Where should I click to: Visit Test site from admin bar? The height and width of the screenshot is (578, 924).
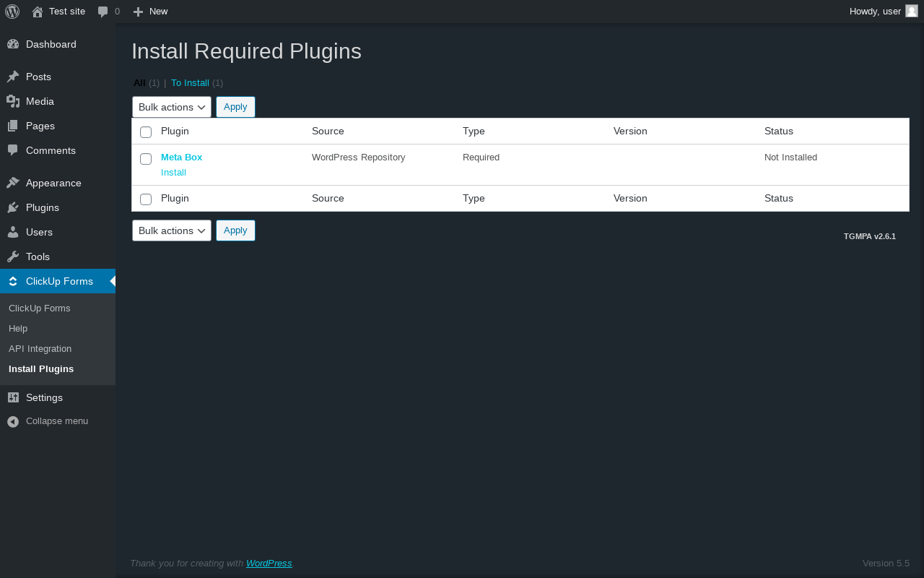(67, 12)
